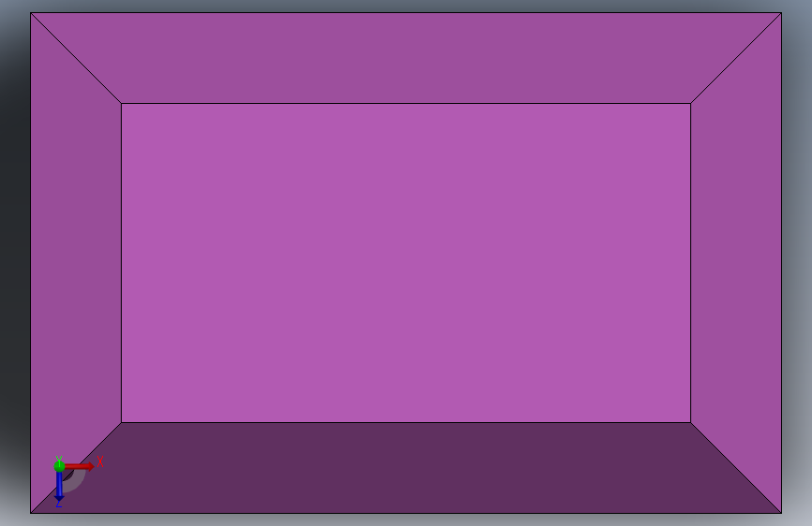Pick the top-right diagonal edge
This screenshot has width=812, height=526.
736,58
